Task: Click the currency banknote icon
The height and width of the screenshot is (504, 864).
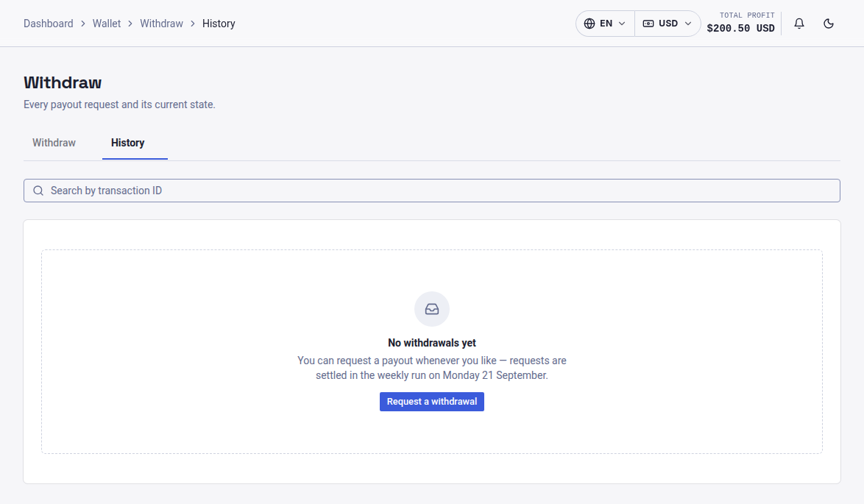Action: [648, 24]
